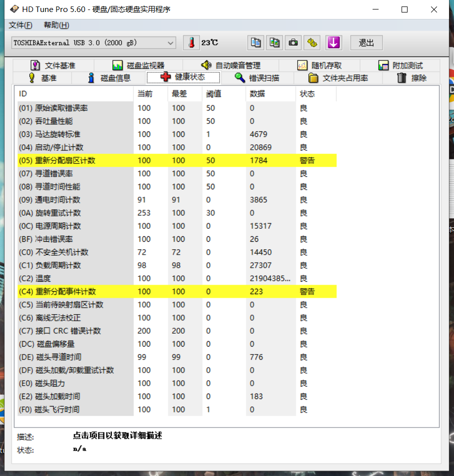454x476 pixels.
Task: Open the 自动噪音管理 tab
Action: (231, 65)
